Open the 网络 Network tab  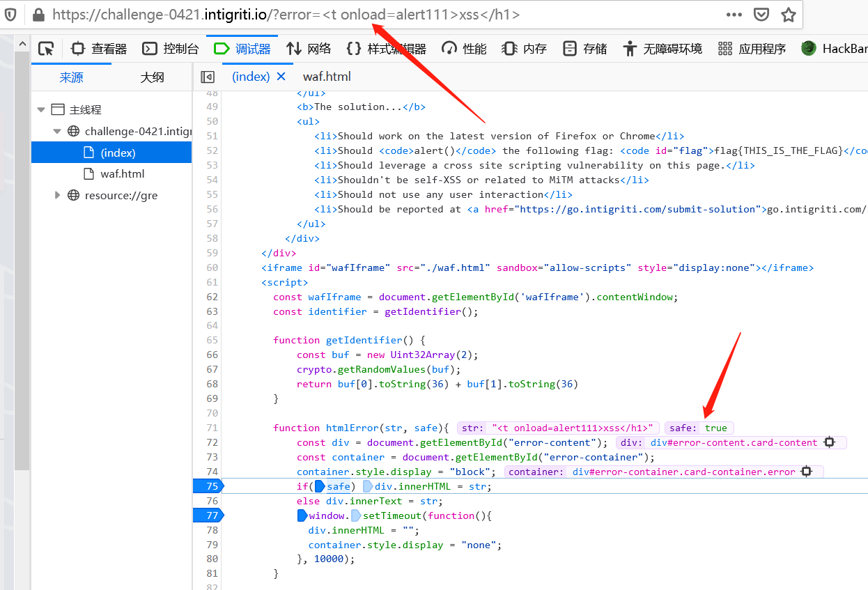pos(309,49)
